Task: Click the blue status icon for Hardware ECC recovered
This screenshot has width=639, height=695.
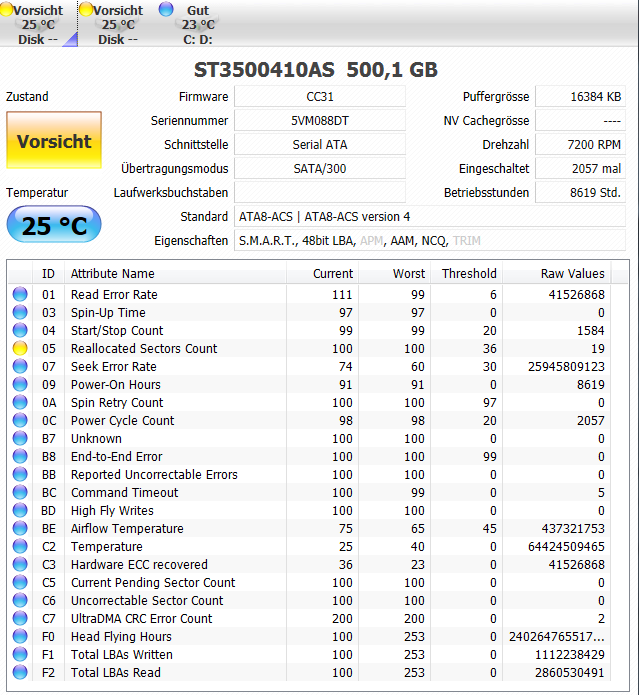Action: pos(20,564)
